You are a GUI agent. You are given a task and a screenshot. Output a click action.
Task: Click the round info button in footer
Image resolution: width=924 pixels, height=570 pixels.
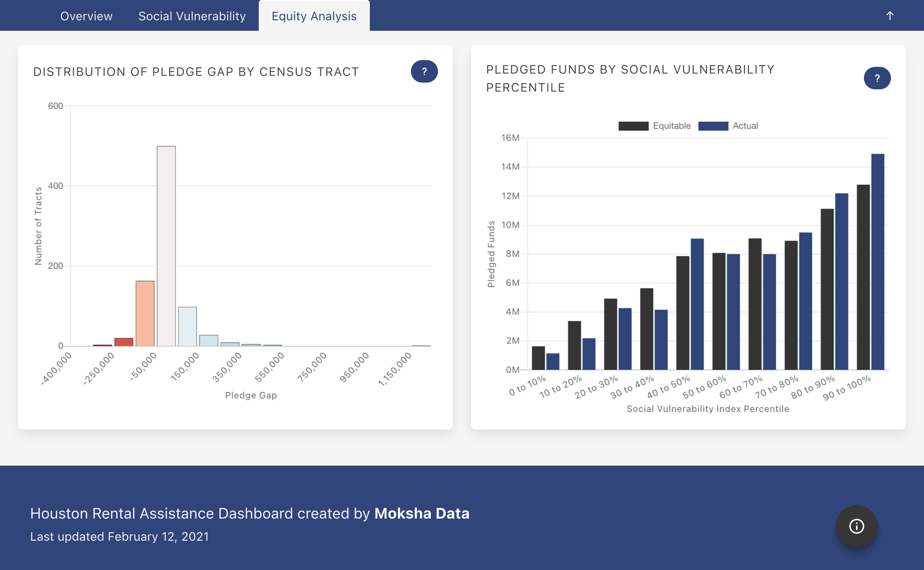[857, 526]
